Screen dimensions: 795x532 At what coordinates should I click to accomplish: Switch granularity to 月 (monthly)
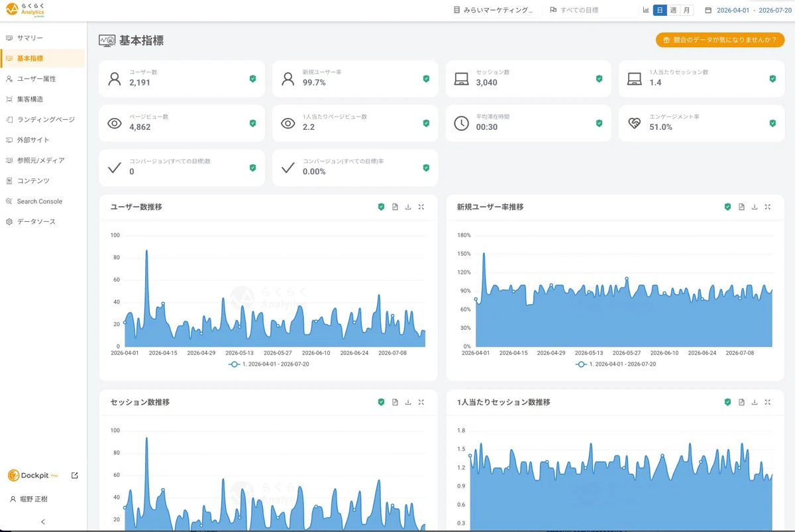(687, 10)
